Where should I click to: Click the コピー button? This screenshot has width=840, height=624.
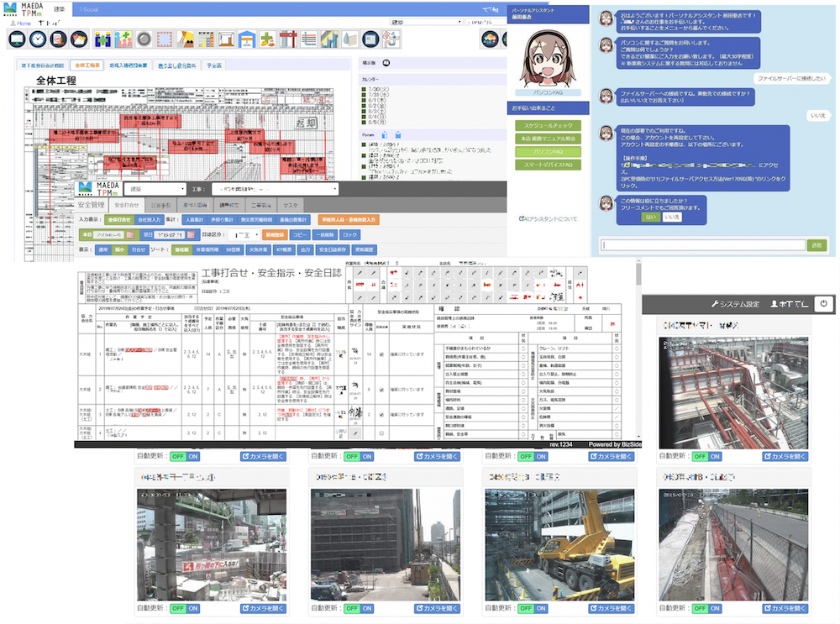coord(300,234)
